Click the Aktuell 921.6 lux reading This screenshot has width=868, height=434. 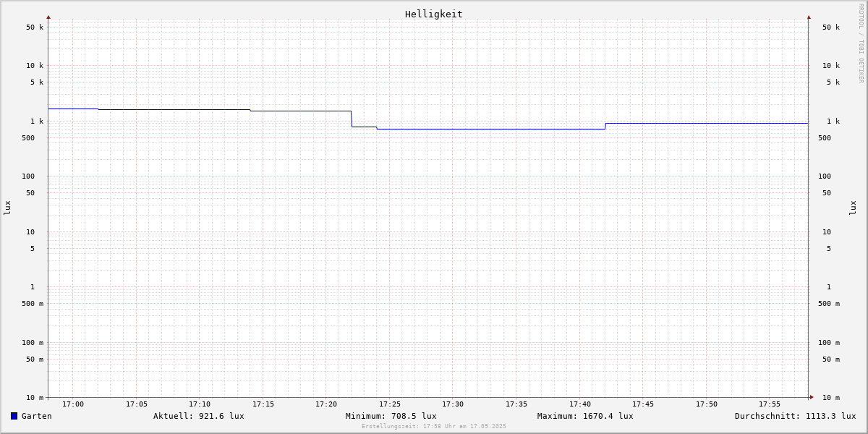pyautogui.click(x=198, y=416)
